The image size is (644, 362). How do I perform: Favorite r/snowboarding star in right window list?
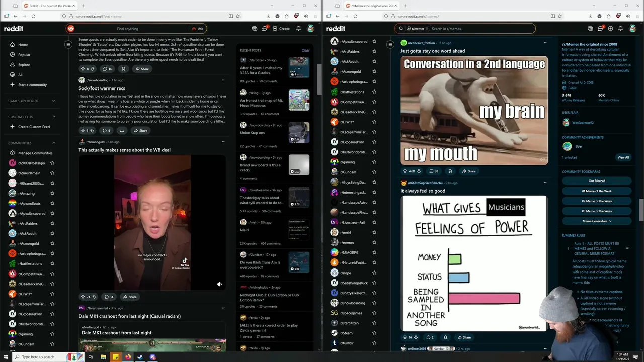[374, 303]
